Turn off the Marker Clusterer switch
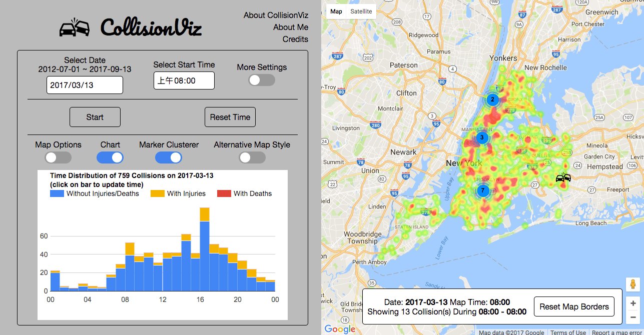 (169, 157)
